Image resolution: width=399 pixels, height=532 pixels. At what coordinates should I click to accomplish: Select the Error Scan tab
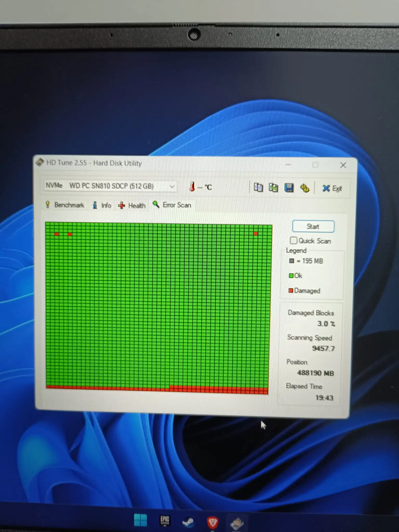pos(172,205)
